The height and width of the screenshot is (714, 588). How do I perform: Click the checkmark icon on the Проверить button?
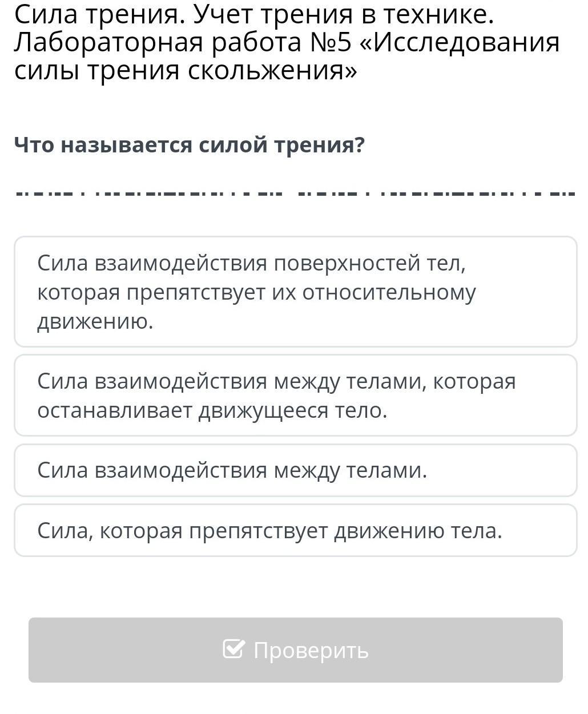233,649
